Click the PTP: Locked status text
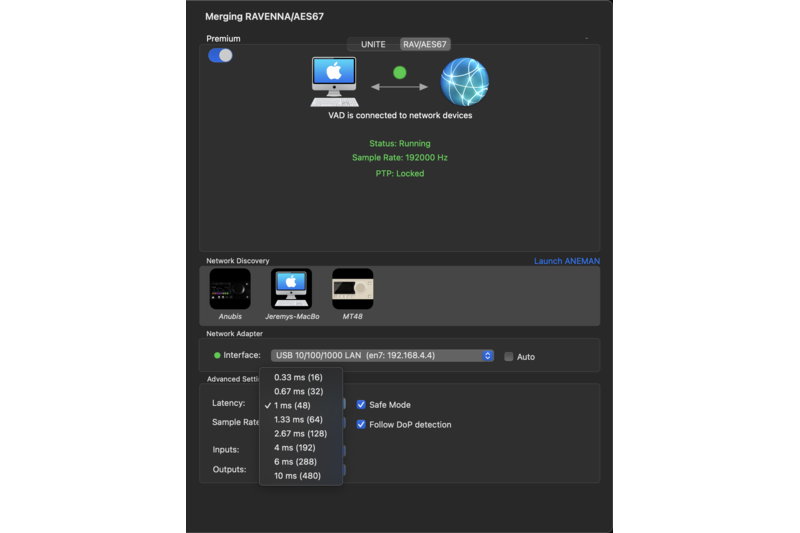The width and height of the screenshot is (800, 533). click(x=399, y=173)
